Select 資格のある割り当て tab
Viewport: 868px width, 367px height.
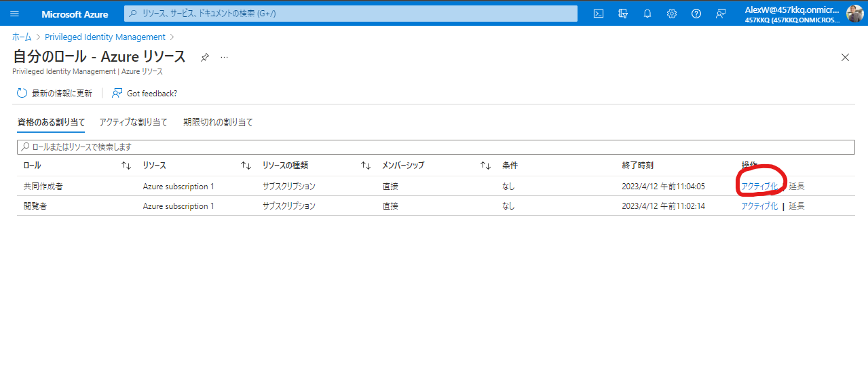(51, 123)
